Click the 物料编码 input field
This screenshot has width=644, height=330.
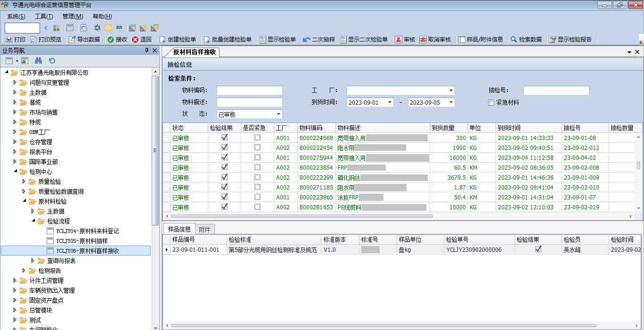click(x=249, y=91)
